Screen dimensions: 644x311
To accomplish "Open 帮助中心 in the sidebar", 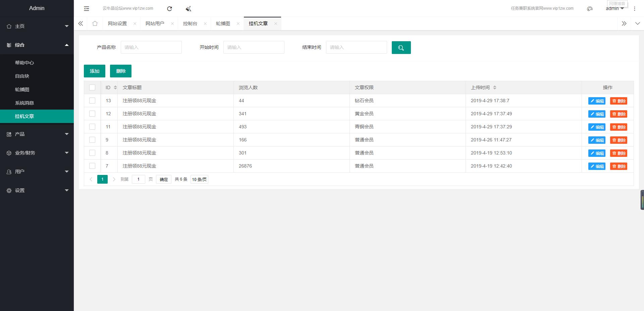I will point(37,63).
